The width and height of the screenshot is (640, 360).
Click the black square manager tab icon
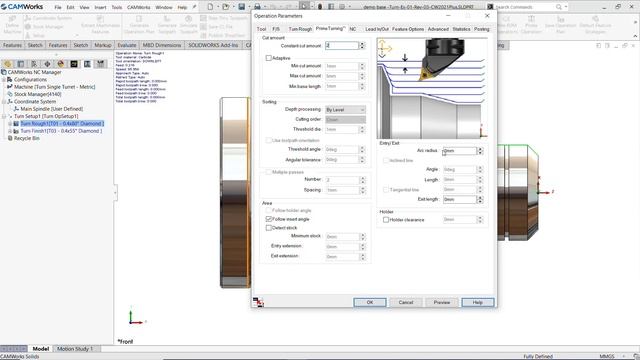tap(74, 64)
